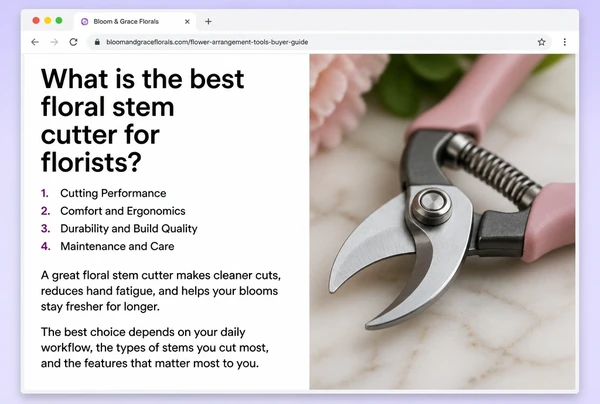Open the three-dot browser menu

[565, 42]
